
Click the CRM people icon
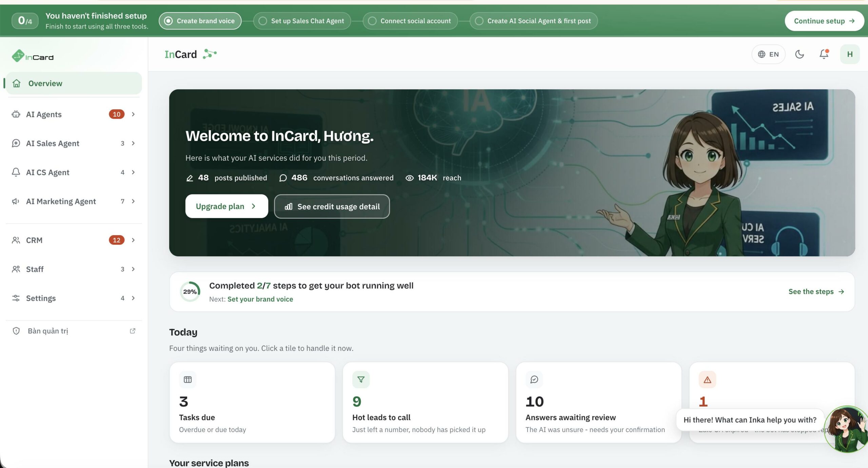(16, 240)
